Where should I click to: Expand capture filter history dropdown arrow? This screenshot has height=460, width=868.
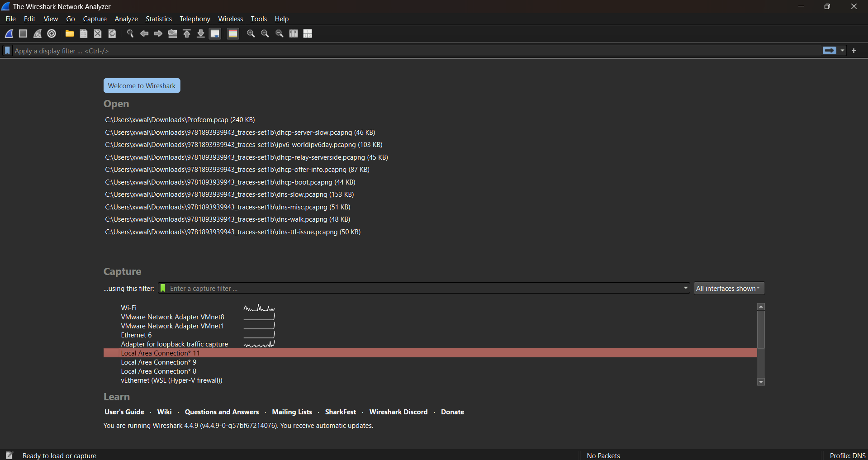[x=686, y=288]
